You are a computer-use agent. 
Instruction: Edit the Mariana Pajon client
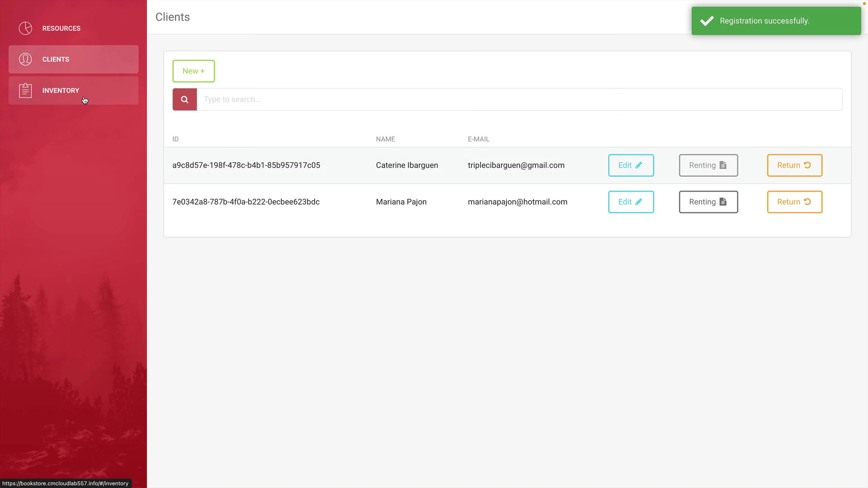coord(631,202)
